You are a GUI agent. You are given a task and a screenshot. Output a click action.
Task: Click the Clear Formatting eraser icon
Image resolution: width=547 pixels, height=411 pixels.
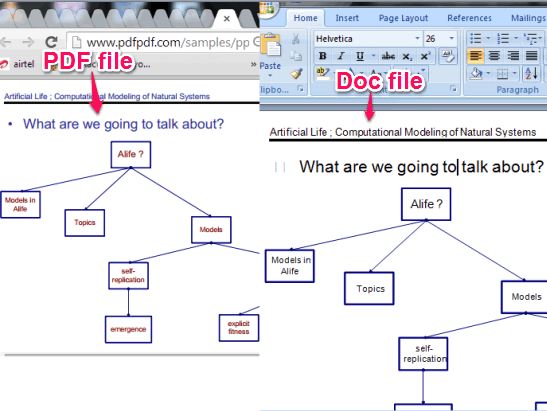tap(448, 56)
